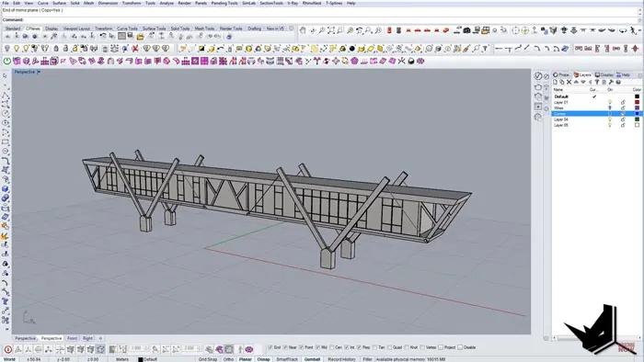Click the undo arrow icon in CPlanes toolbar

[x=103, y=37]
